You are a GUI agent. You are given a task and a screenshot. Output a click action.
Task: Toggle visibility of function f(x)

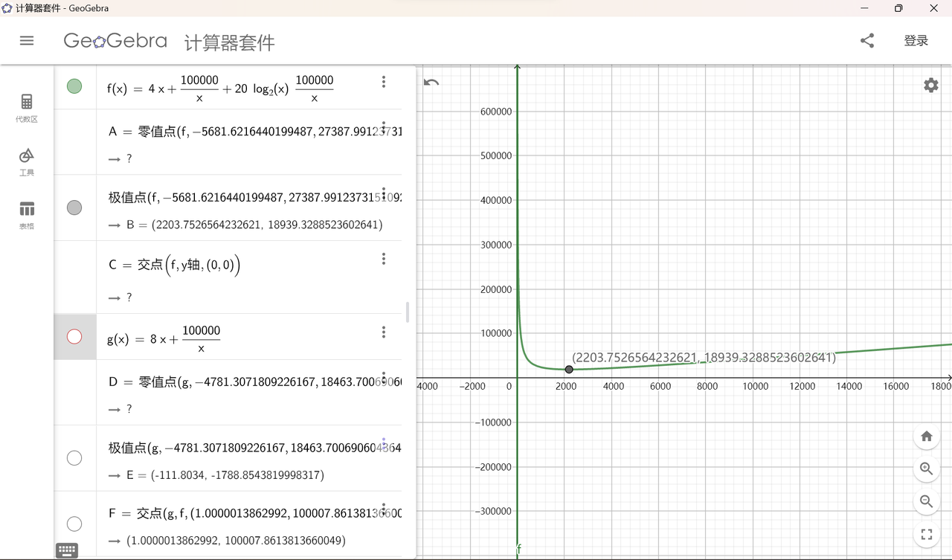tap(74, 86)
